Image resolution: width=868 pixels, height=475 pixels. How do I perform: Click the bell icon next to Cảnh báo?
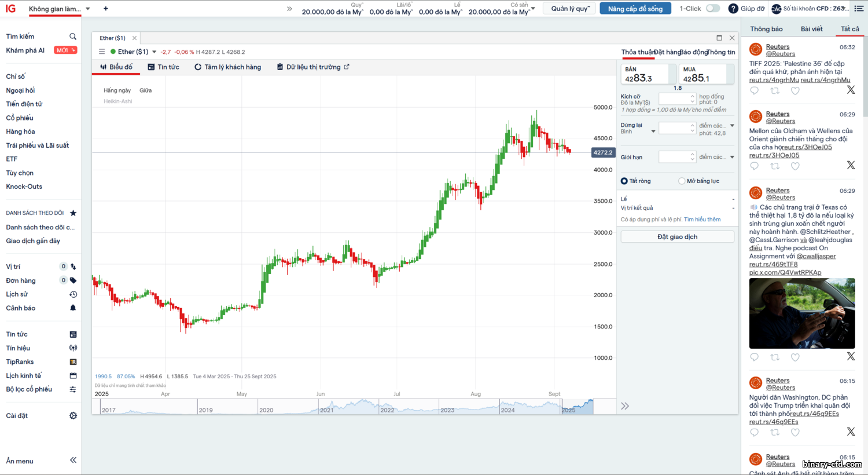(x=73, y=308)
